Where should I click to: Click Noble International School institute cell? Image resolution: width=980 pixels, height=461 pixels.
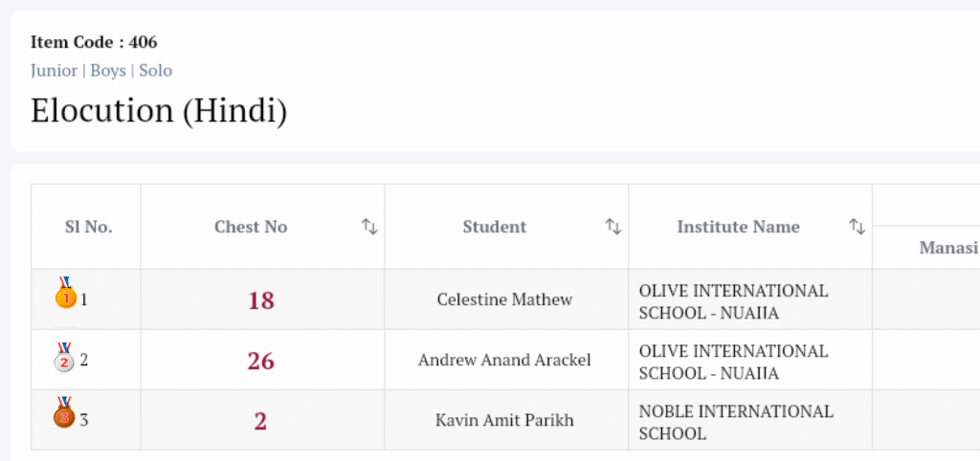[x=735, y=422]
